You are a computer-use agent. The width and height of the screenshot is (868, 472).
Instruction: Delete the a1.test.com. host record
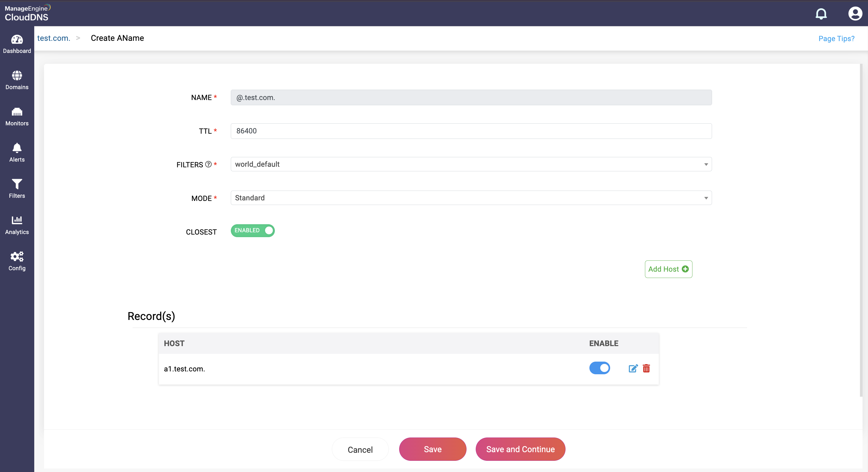646,368
